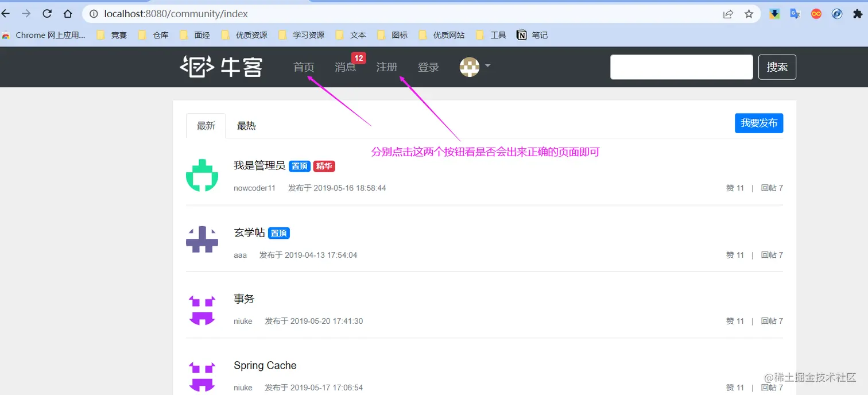868x395 pixels.
Task: Click niuke's avatar beside 事务 post
Action: click(x=202, y=310)
